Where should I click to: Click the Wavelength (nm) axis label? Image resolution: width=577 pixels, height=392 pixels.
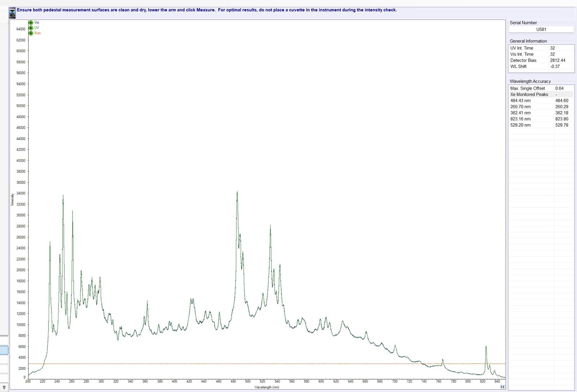[x=267, y=387]
